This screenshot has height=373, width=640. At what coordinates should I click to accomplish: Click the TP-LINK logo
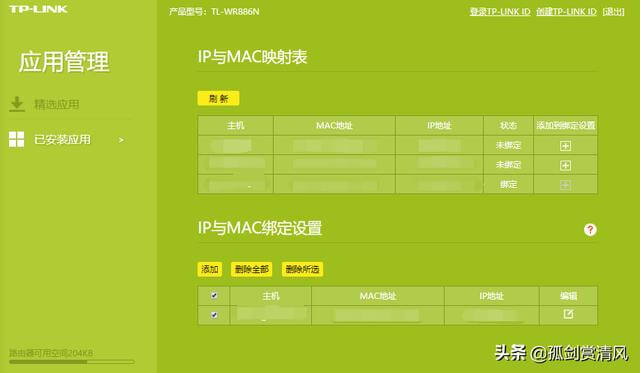38,9
